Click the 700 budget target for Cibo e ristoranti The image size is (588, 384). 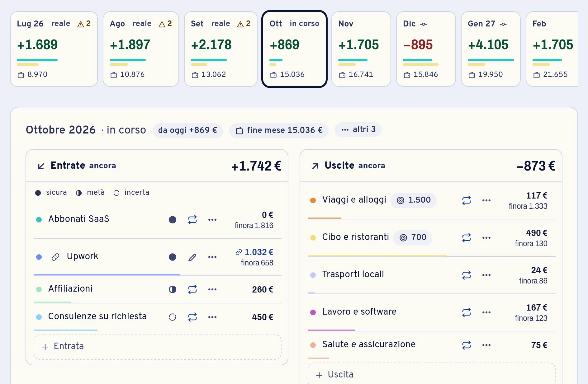413,237
